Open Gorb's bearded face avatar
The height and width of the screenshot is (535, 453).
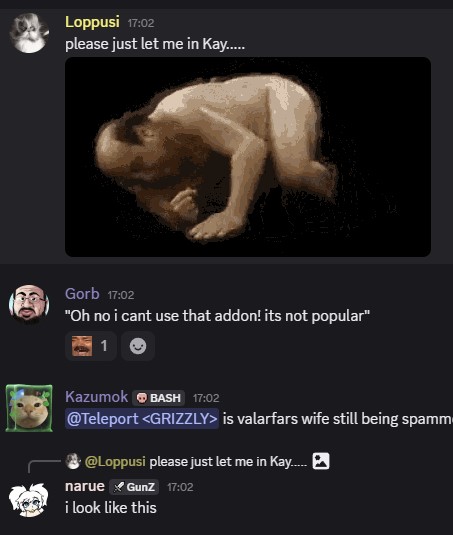pos(29,305)
